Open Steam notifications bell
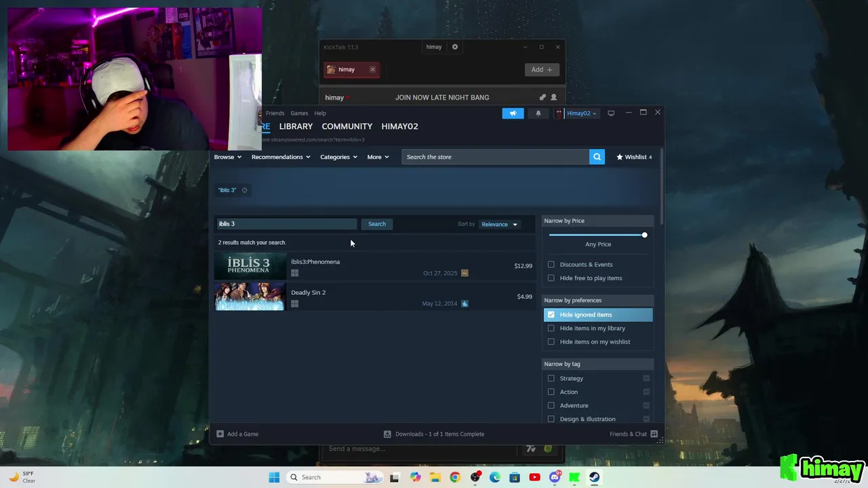This screenshot has width=868, height=488. tap(538, 113)
